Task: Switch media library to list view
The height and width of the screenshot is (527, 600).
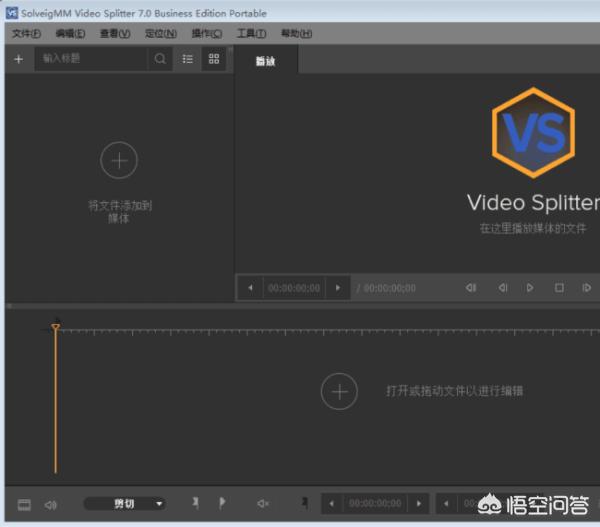Action: point(188,59)
